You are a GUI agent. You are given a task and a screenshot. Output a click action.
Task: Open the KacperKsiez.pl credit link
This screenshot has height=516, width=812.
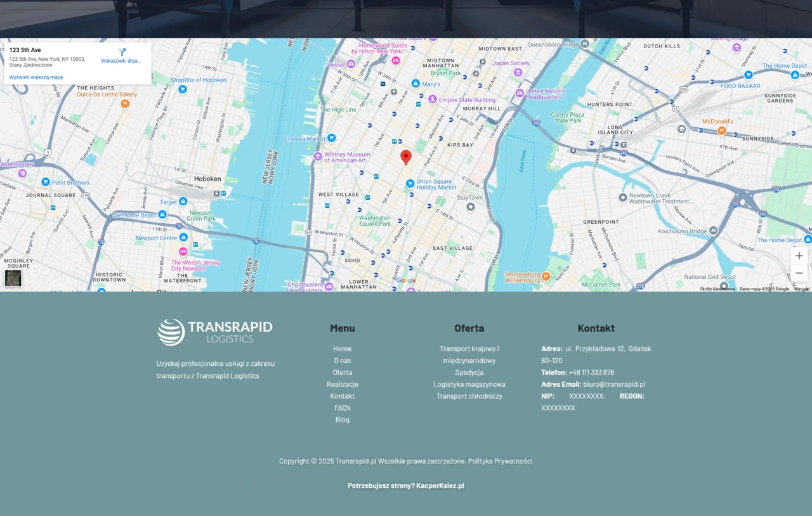440,486
